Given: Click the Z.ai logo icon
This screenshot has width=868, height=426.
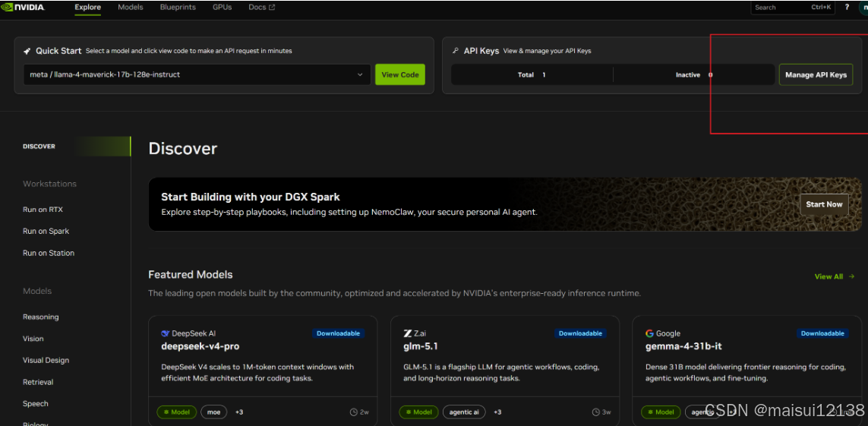Looking at the screenshot, I should pyautogui.click(x=408, y=333).
